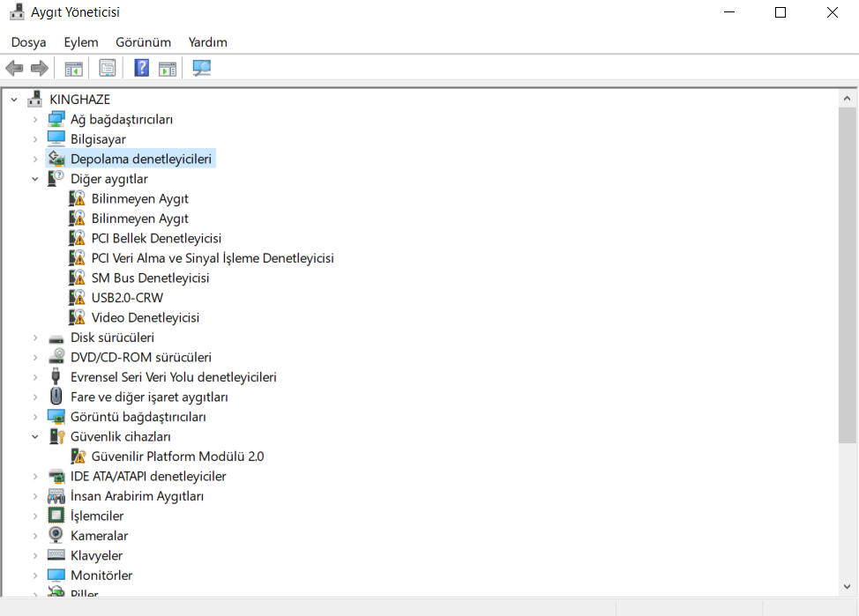Screen dimensions: 859x616
Task: Collapse the KINGHAZE root node
Action: click(14, 100)
